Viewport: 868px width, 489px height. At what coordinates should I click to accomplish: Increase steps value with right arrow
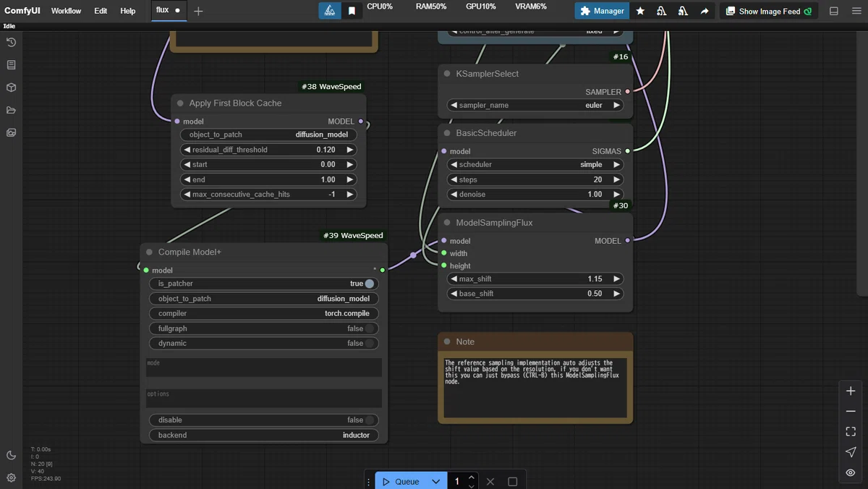tap(616, 179)
